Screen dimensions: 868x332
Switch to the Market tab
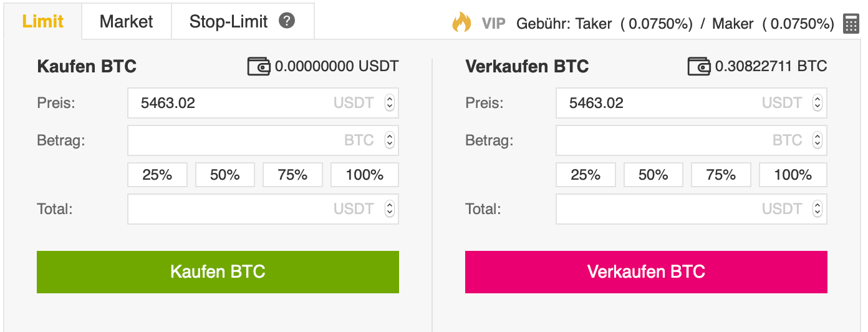[x=126, y=21]
